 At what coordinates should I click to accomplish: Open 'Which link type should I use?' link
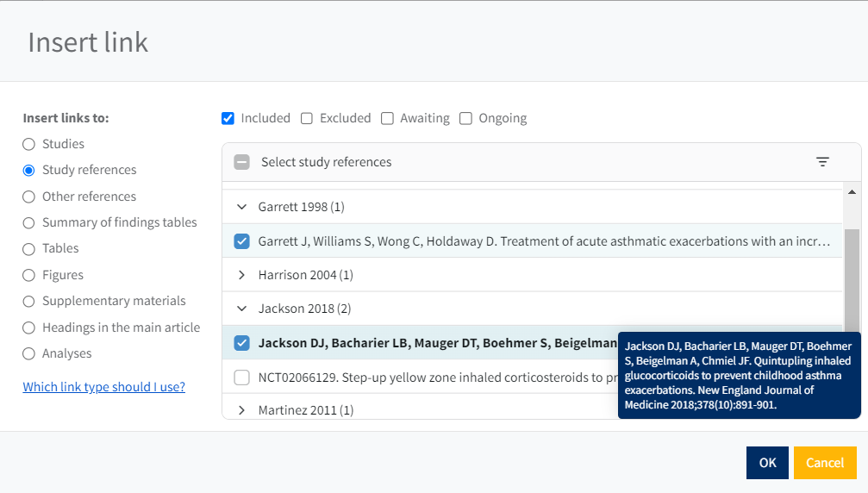(x=103, y=387)
